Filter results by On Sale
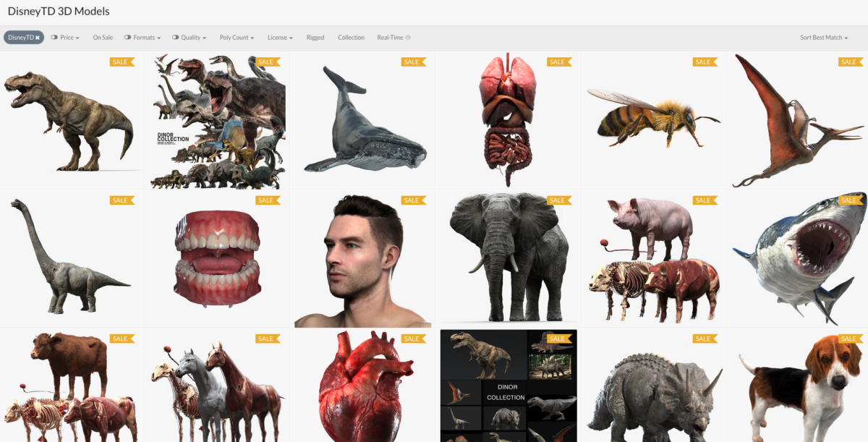 103,38
